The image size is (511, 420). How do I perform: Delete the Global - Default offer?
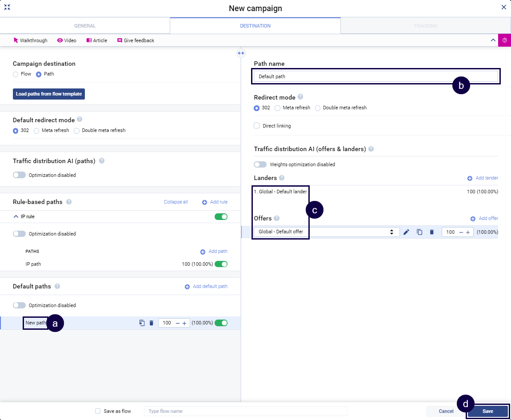click(431, 232)
